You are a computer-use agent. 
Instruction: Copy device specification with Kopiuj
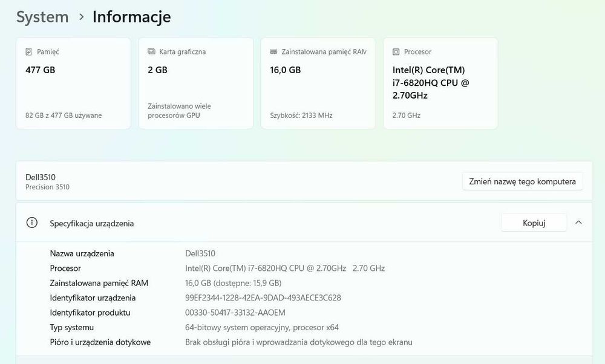point(534,223)
